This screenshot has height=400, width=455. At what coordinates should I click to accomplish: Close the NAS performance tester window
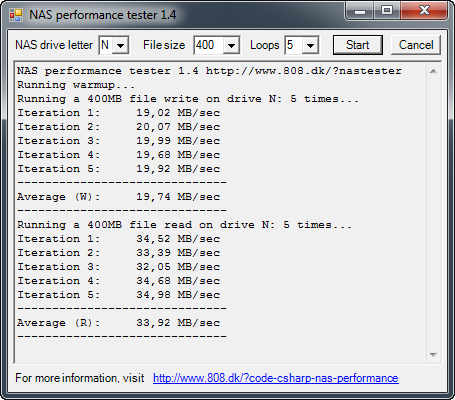[x=424, y=11]
